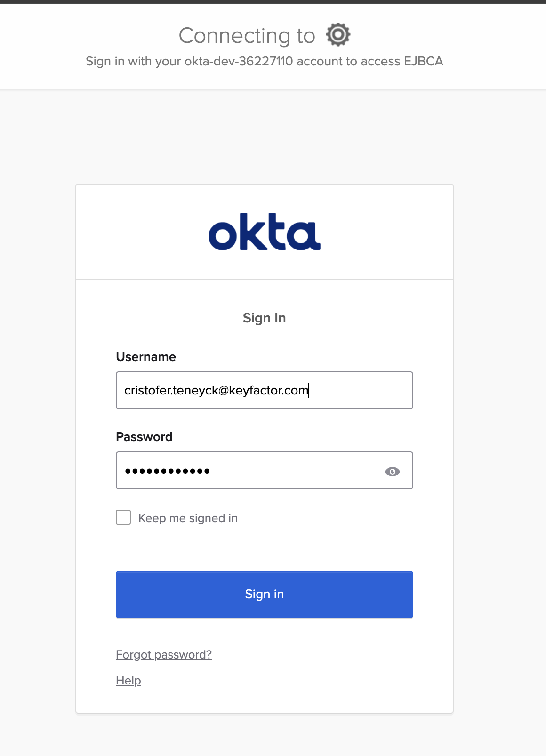Open the Forgot password? link
Screen dimensions: 546x756
point(164,655)
